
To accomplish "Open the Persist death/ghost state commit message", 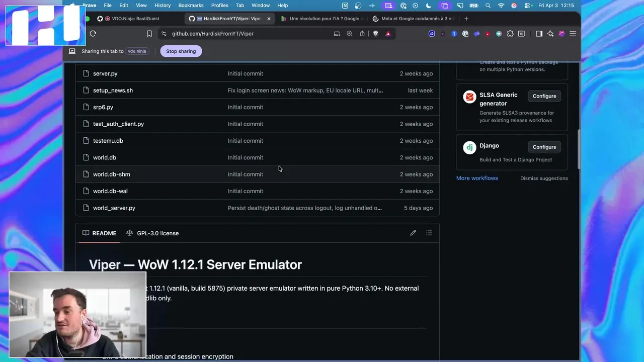I will (x=305, y=208).
